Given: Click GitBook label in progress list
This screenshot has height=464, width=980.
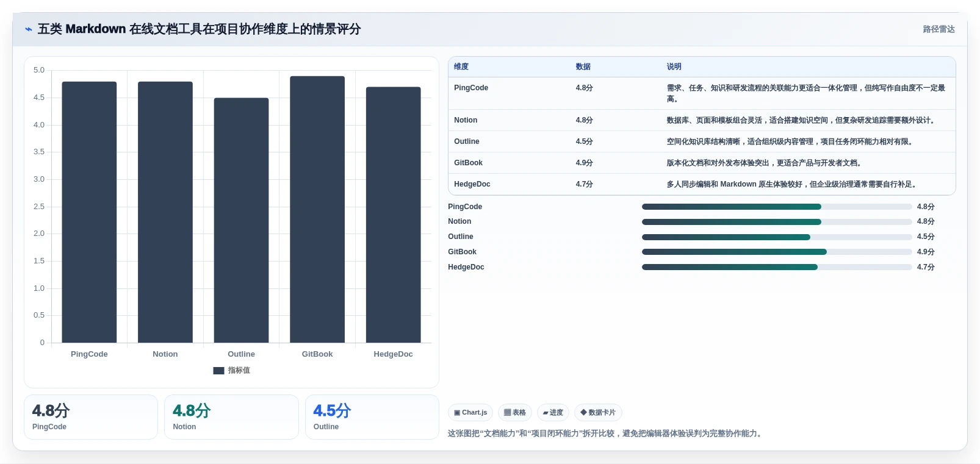Looking at the screenshot, I should click(x=462, y=252).
